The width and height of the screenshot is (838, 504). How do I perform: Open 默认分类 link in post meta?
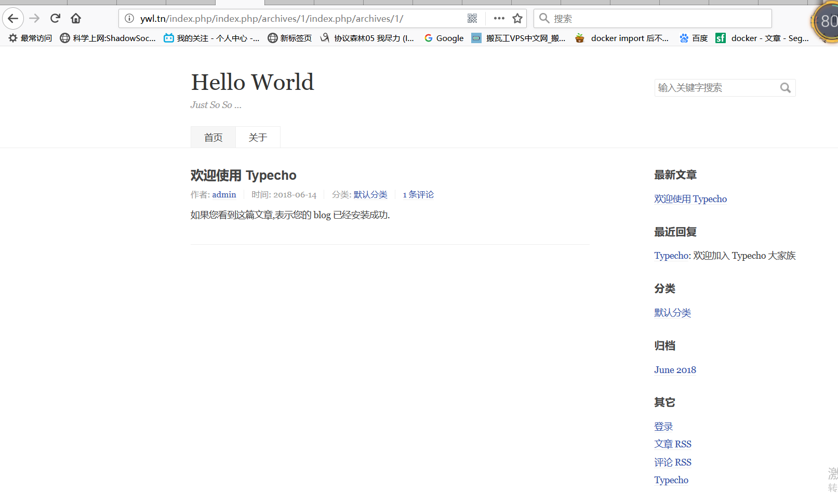[x=370, y=194]
